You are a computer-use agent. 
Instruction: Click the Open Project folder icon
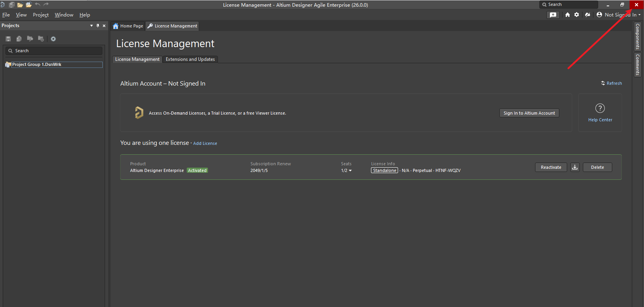click(20, 5)
